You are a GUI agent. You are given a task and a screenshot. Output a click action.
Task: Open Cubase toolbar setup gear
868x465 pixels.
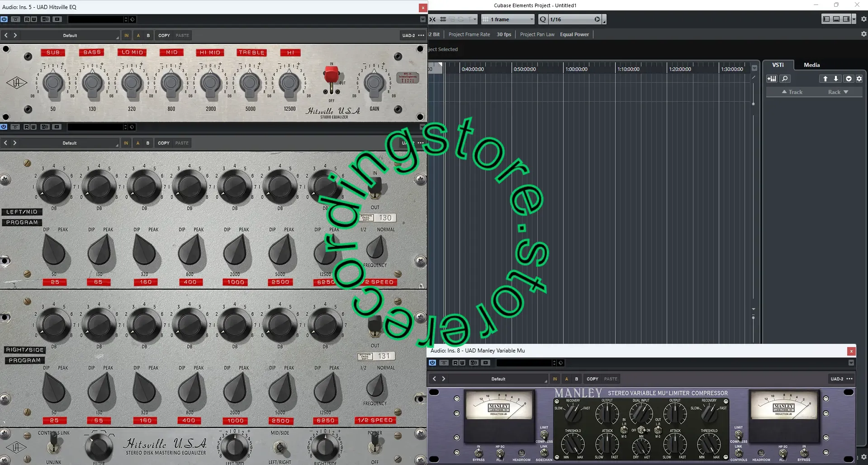[x=863, y=19]
